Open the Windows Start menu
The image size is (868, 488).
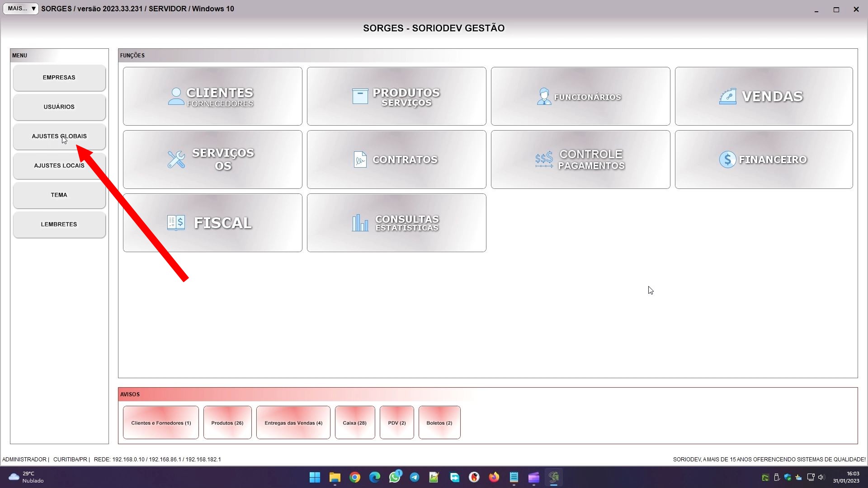coord(315,477)
